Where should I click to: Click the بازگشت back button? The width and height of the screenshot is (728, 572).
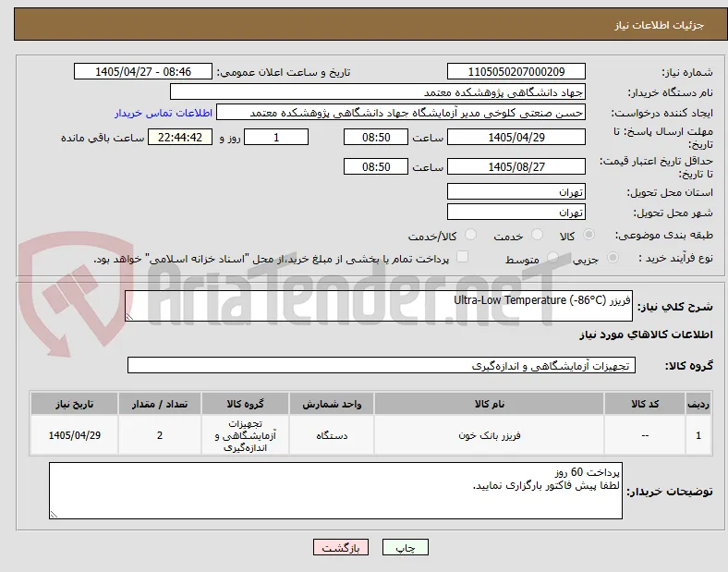(341, 547)
